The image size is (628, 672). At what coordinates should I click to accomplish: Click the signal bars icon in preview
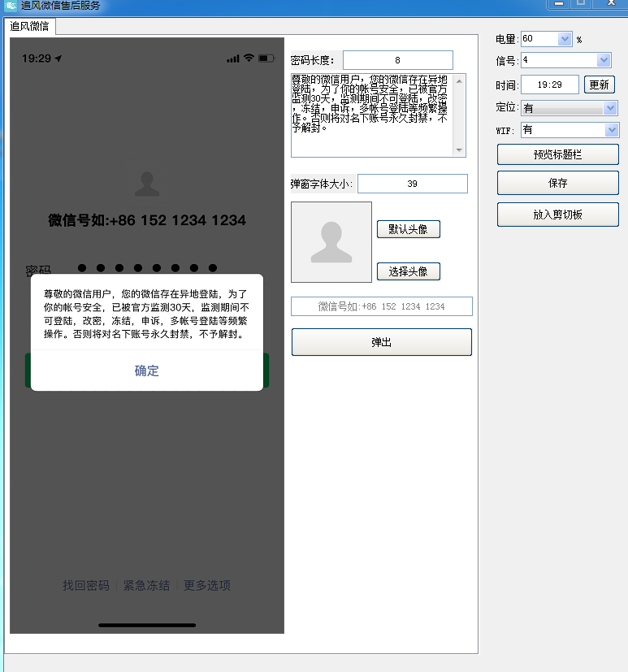click(x=233, y=59)
